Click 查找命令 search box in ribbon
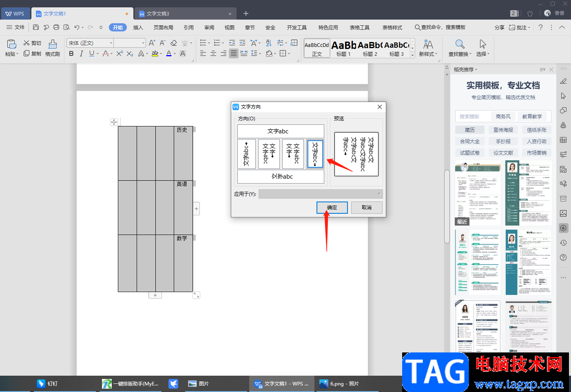 coord(440,27)
